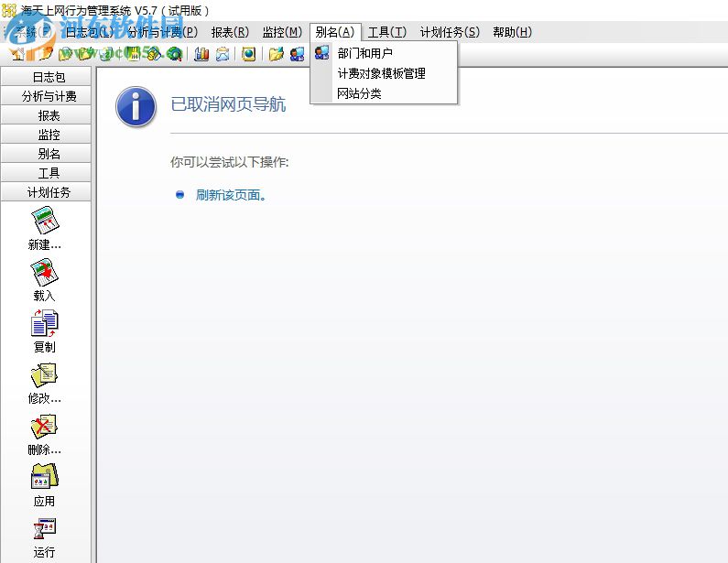Screen dimensions: 728x563
Task: Select 计费对象模板管理 from the dropdown
Action: point(384,73)
